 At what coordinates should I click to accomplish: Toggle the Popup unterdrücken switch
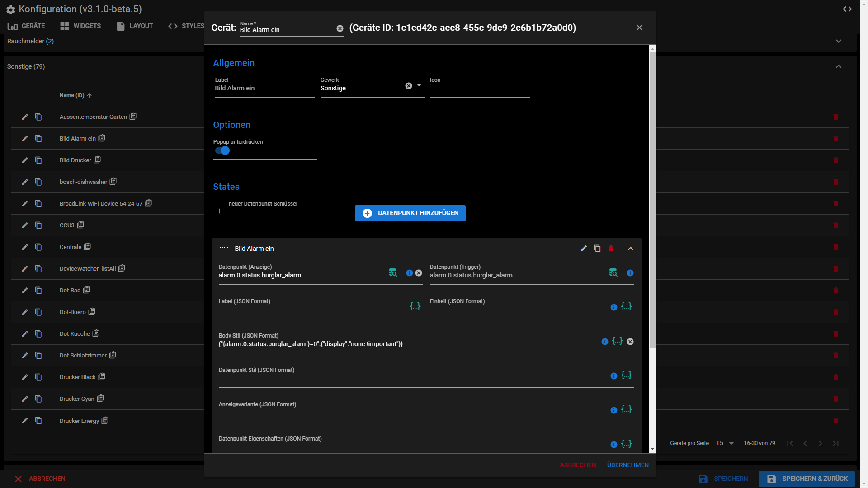pos(222,151)
